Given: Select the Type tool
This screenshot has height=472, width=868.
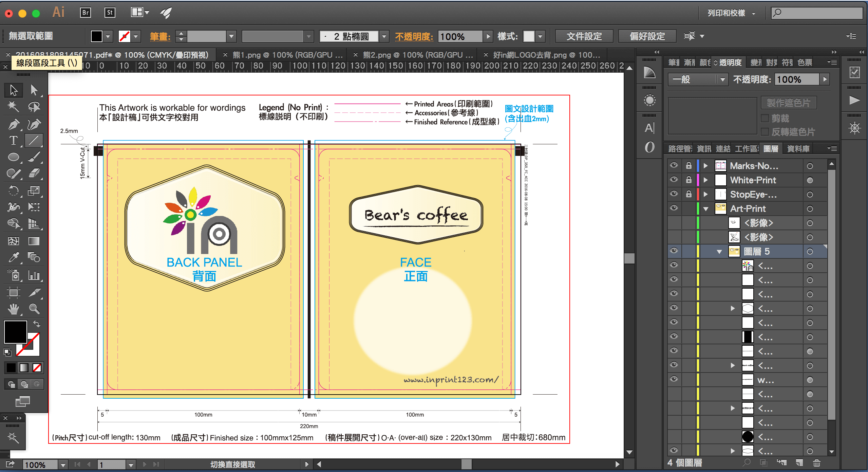Looking at the screenshot, I should 13,141.
